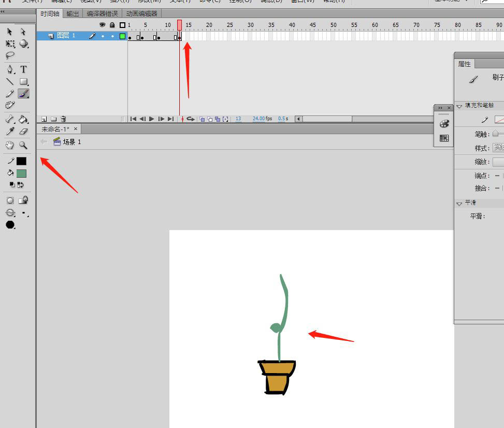The height and width of the screenshot is (428, 504).
Task: Toggle onion skin outlines
Action: pyautogui.click(x=210, y=119)
